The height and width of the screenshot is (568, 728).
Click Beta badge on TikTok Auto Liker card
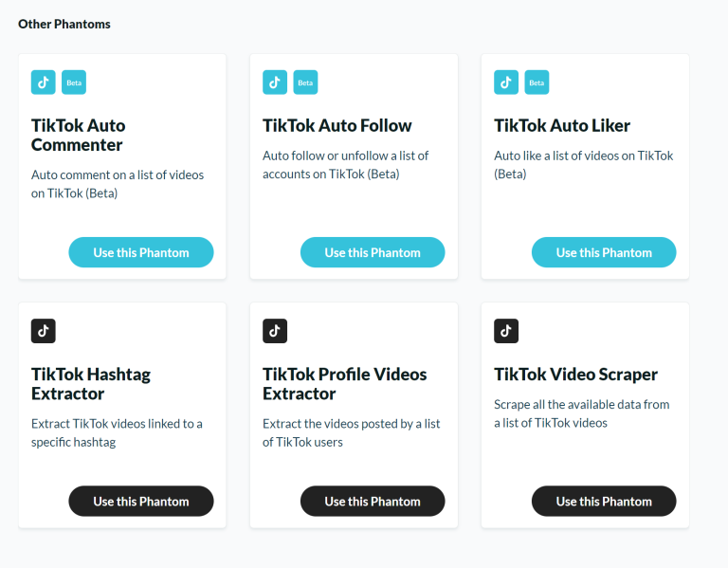pos(537,82)
